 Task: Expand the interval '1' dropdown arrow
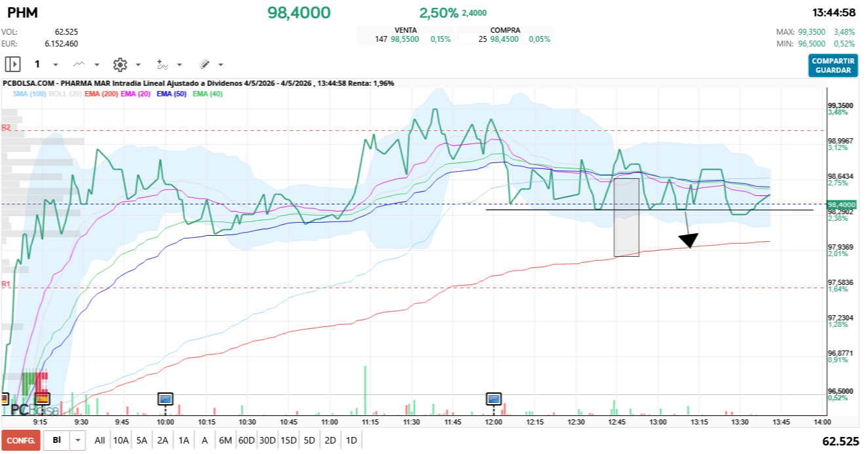[x=56, y=65]
